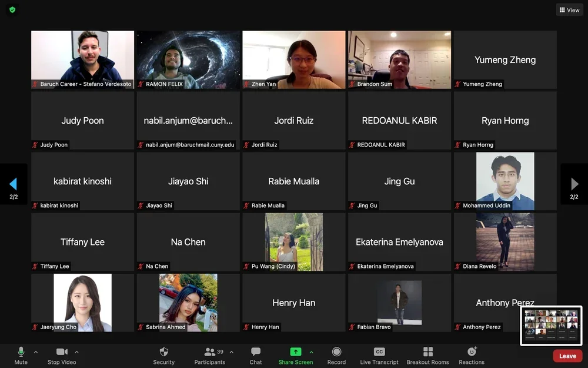This screenshot has height=368, width=588.
Task: Click the 'Diana Revelo' name label
Action: 479,266
